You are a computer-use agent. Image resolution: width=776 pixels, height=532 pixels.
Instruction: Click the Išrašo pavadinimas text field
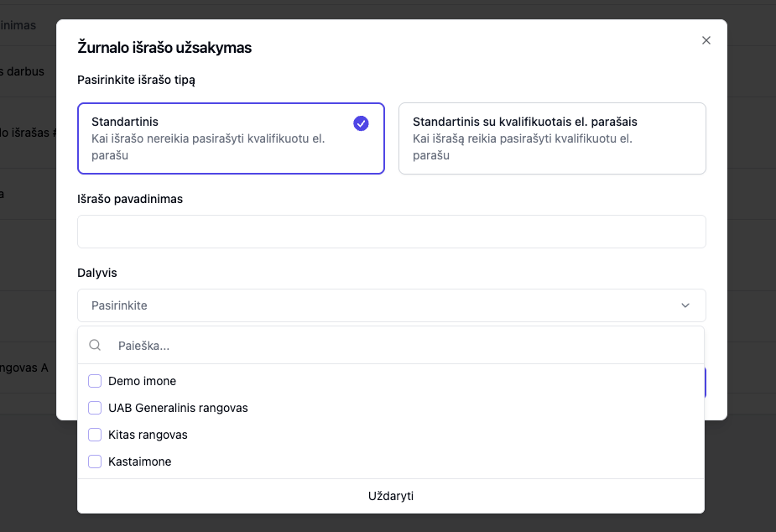click(391, 232)
